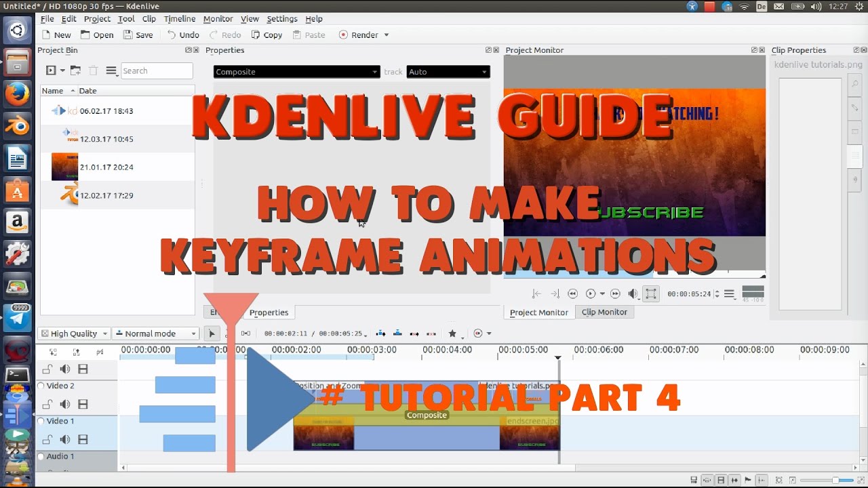The height and width of the screenshot is (488, 868).
Task: Select the Composite transition in the timeline
Action: [427, 415]
